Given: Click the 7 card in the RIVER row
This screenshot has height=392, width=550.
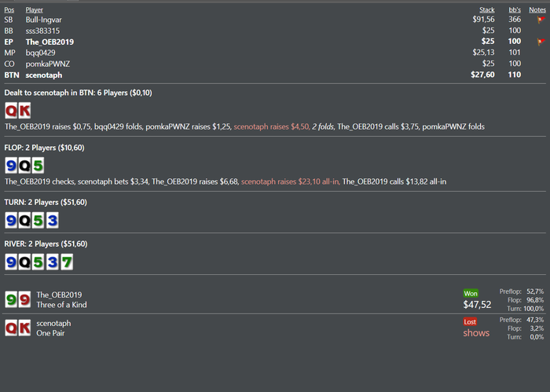Looking at the screenshot, I should (67, 261).
